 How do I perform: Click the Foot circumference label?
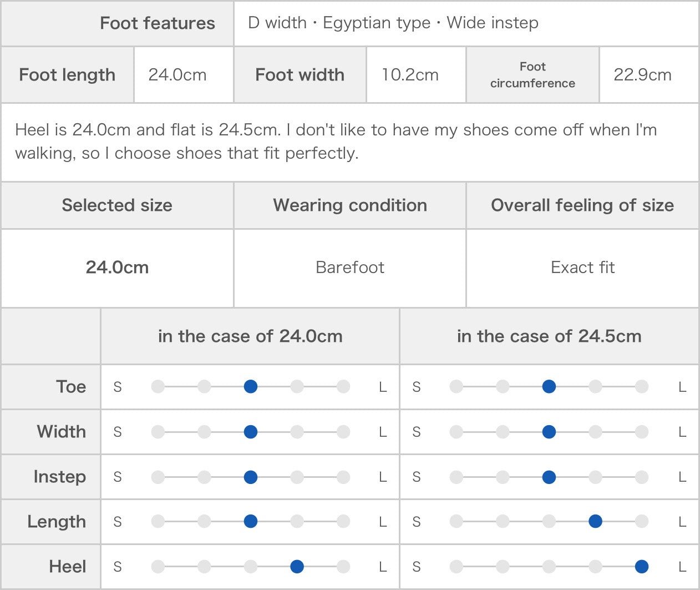532,75
